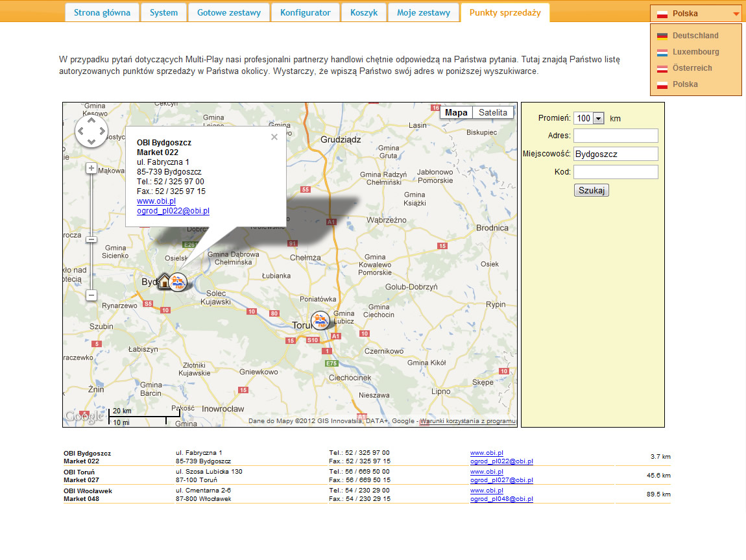Go to the Gotowe zestawy tab
The width and height of the screenshot is (746, 560).
point(229,13)
